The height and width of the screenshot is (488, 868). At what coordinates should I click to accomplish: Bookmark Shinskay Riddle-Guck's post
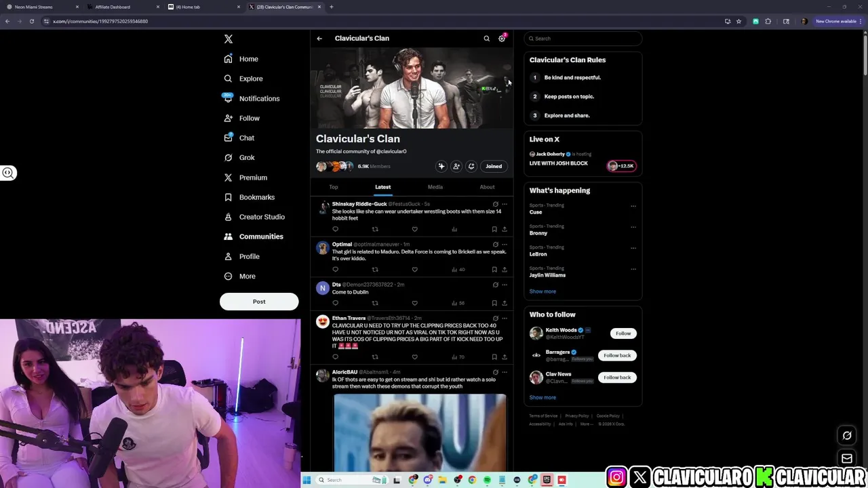494,229
